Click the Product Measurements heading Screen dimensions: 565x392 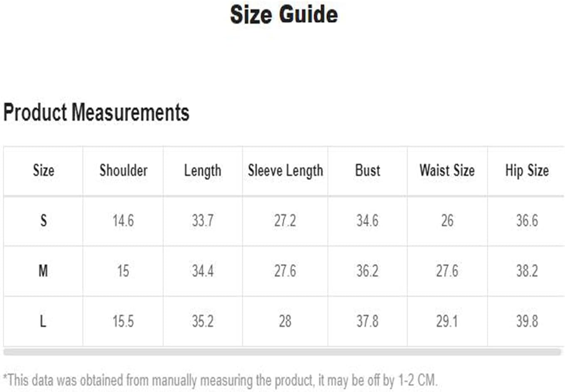click(x=96, y=112)
